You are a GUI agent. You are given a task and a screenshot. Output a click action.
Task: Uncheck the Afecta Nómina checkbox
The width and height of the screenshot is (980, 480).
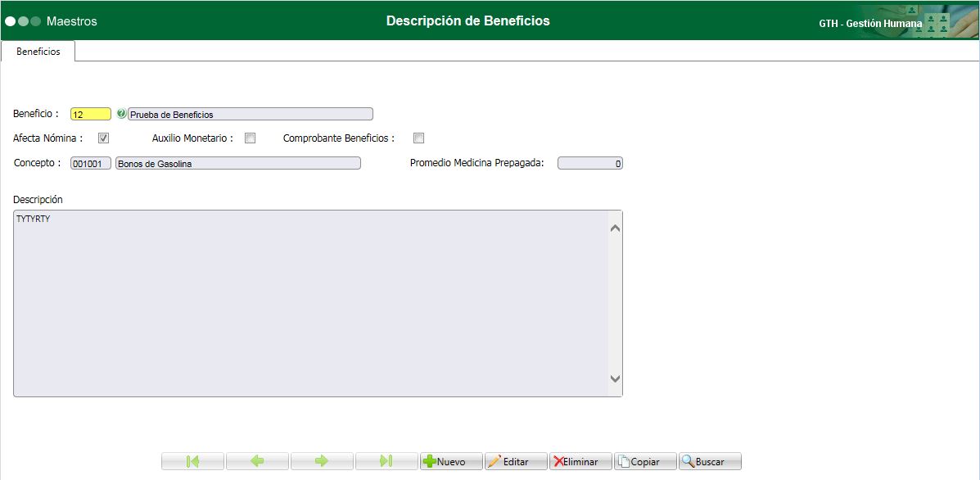point(104,138)
